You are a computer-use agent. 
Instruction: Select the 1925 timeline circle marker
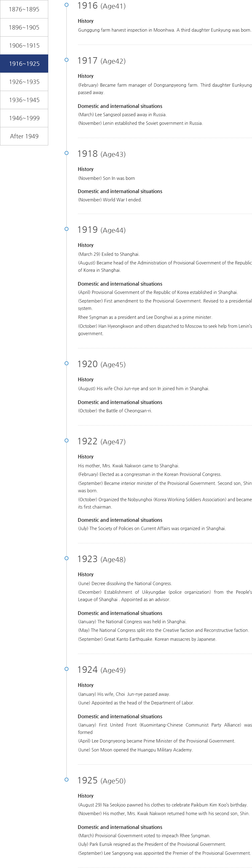pos(66,779)
